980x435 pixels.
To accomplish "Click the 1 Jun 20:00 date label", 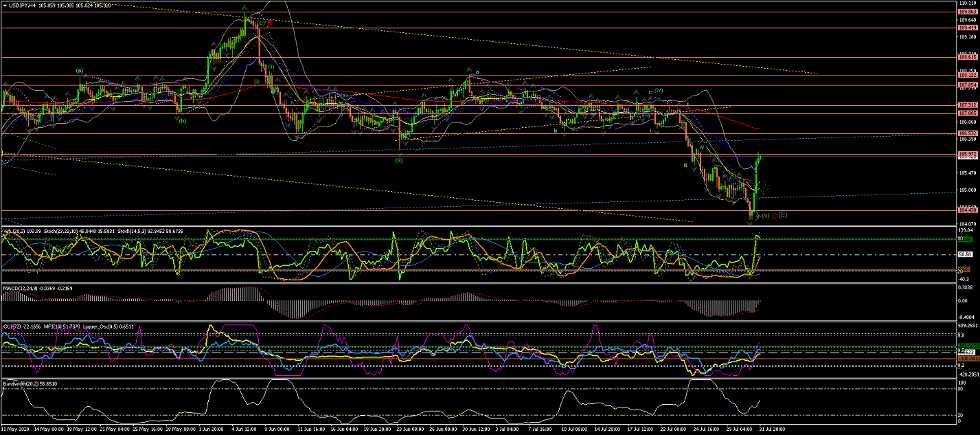I will (211, 430).
